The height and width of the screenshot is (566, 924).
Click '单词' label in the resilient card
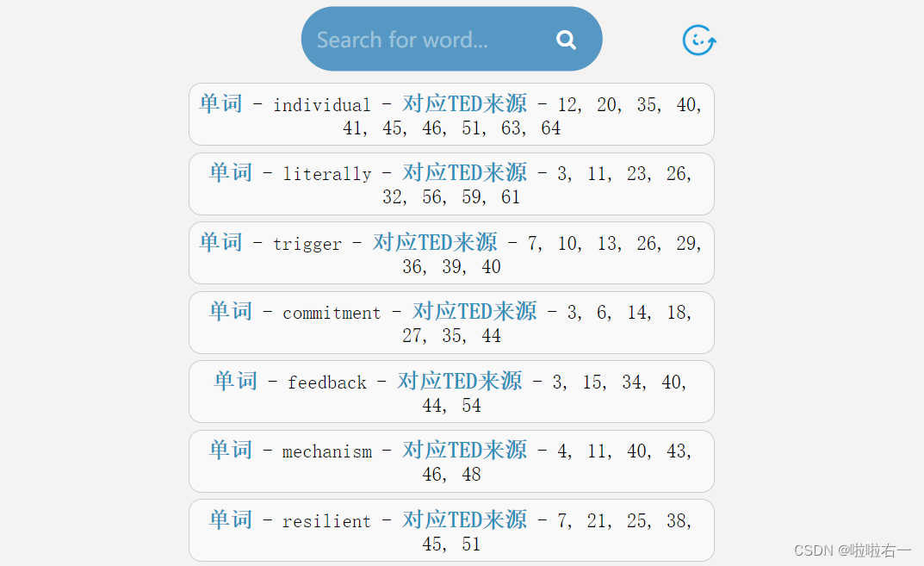231,519
